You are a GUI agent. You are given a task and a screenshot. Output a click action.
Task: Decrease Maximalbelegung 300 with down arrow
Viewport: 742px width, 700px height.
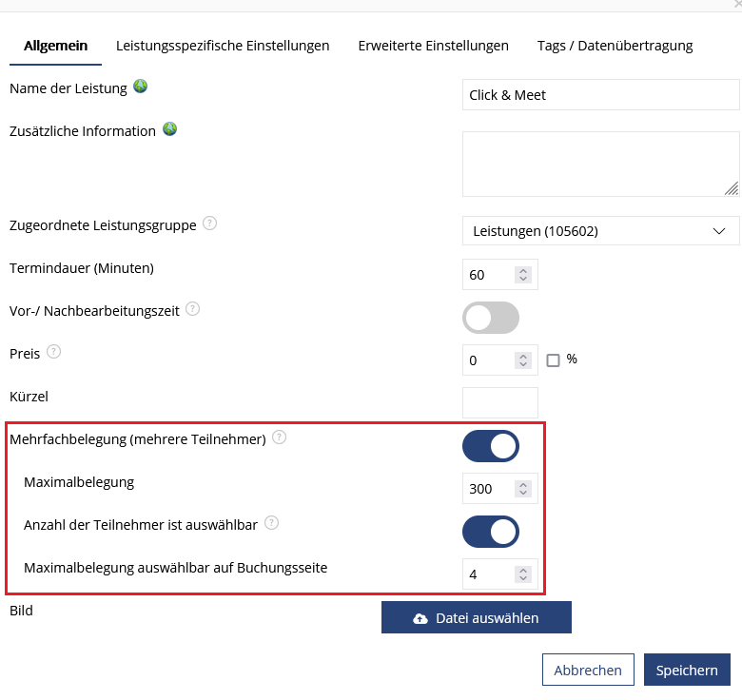[523, 493]
